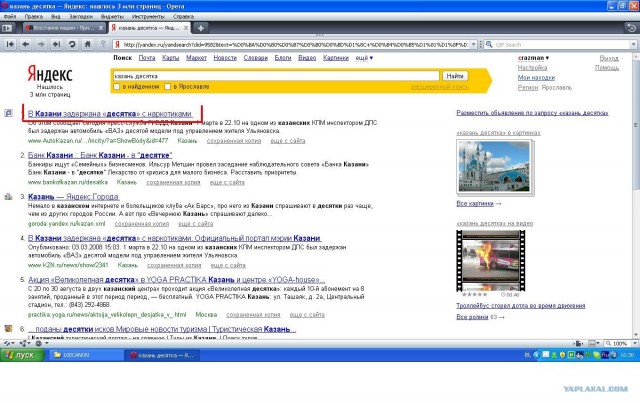Click the Выход logout link
Viewport: 640px width, 403px height.
tap(609, 58)
